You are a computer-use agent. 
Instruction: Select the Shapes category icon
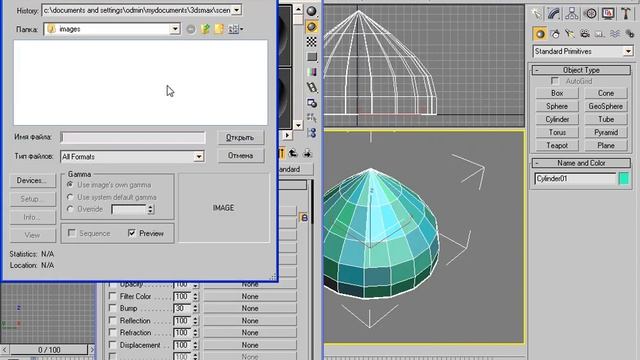pyautogui.click(x=555, y=34)
